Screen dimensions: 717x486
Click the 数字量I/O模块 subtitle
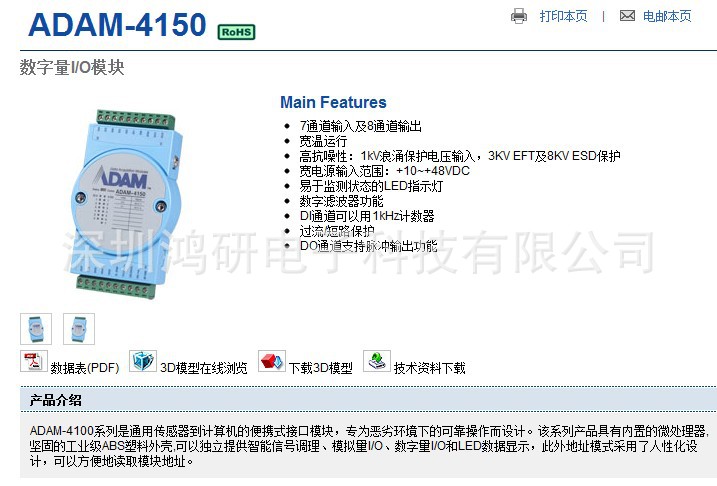pyautogui.click(x=72, y=67)
